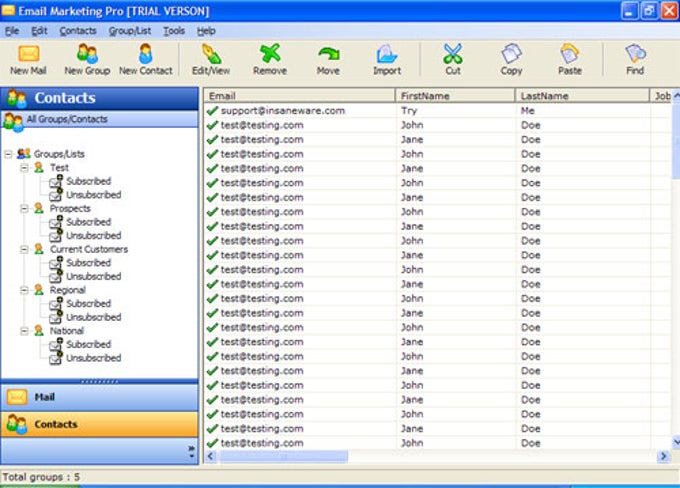The width and height of the screenshot is (680, 488).
Task: Sort by the FirstName column header
Action: (x=455, y=96)
